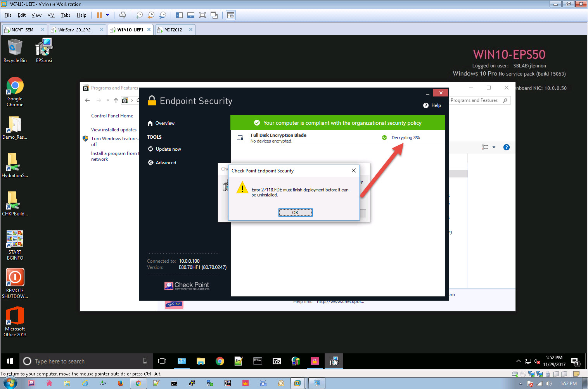Click the Type here to search box
The image size is (588, 389).
click(x=86, y=361)
